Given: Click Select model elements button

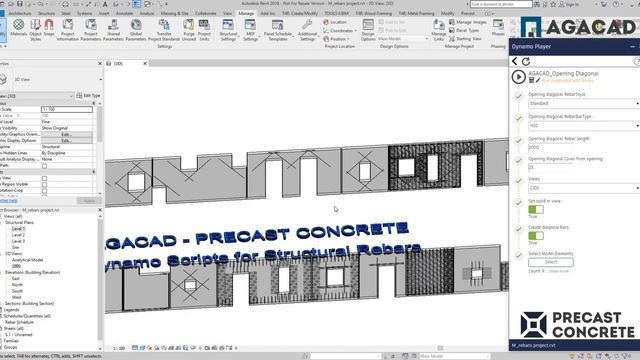Looking at the screenshot, I should click(551, 262).
